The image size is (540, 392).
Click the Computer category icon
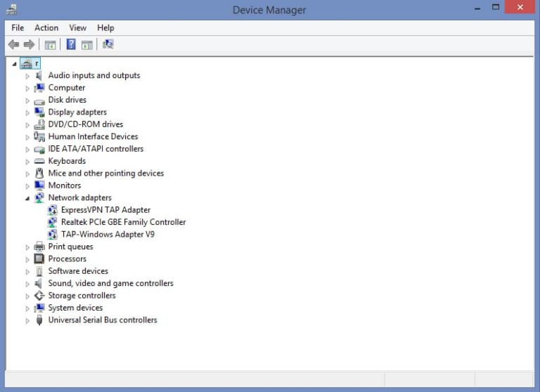[39, 88]
